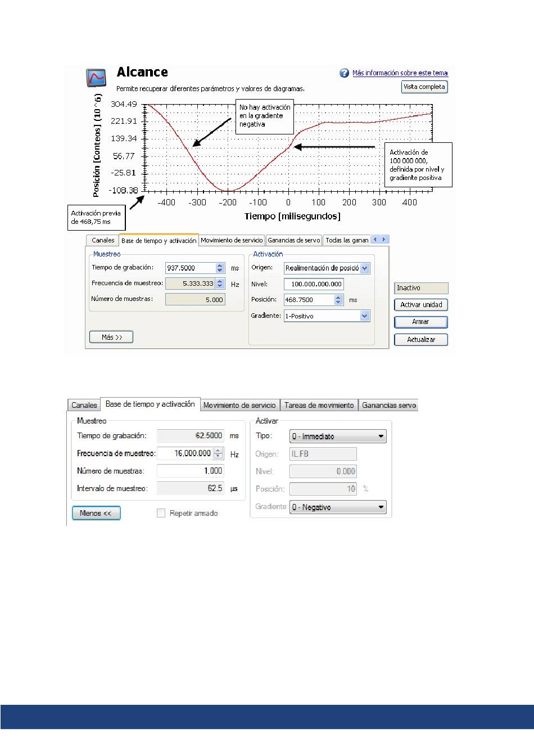Open the 'Más información sobre este tema' link

click(400, 73)
